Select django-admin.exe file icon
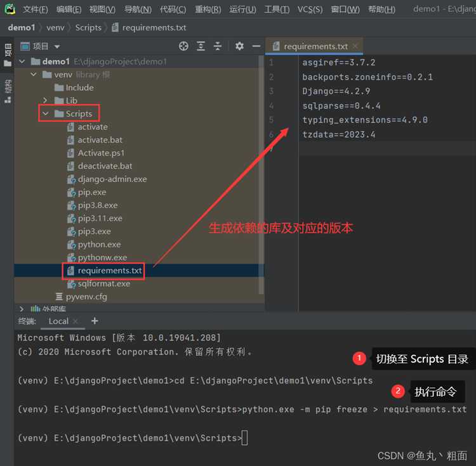The image size is (476, 466). [x=71, y=179]
